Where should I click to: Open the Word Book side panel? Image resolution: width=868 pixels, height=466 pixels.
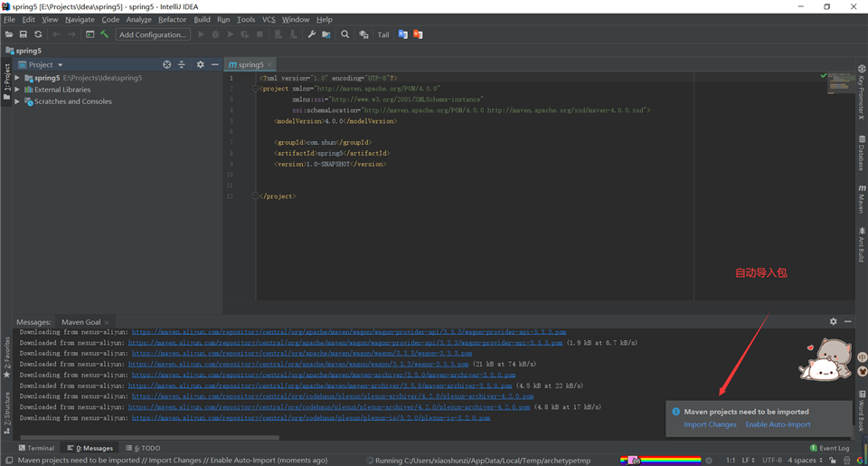coord(862,411)
